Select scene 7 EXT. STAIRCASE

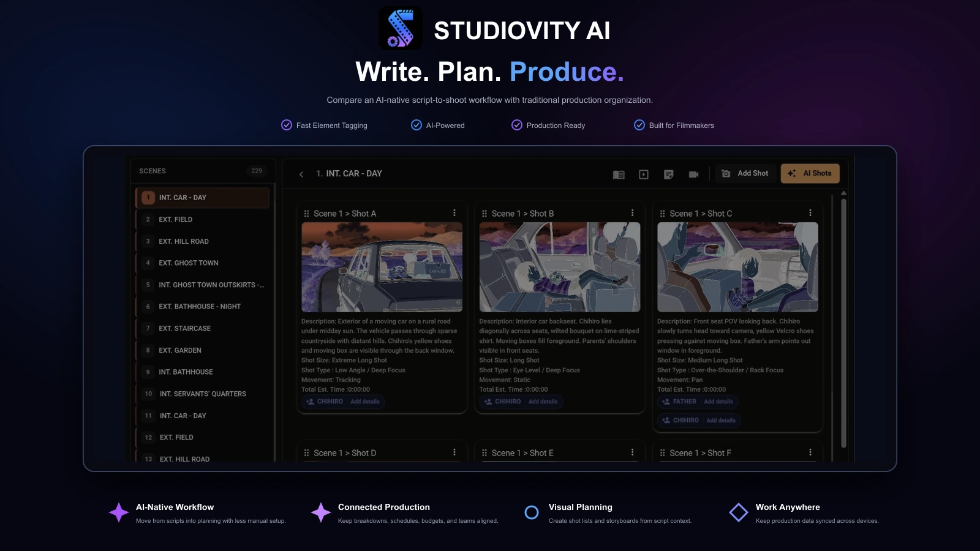(x=202, y=328)
